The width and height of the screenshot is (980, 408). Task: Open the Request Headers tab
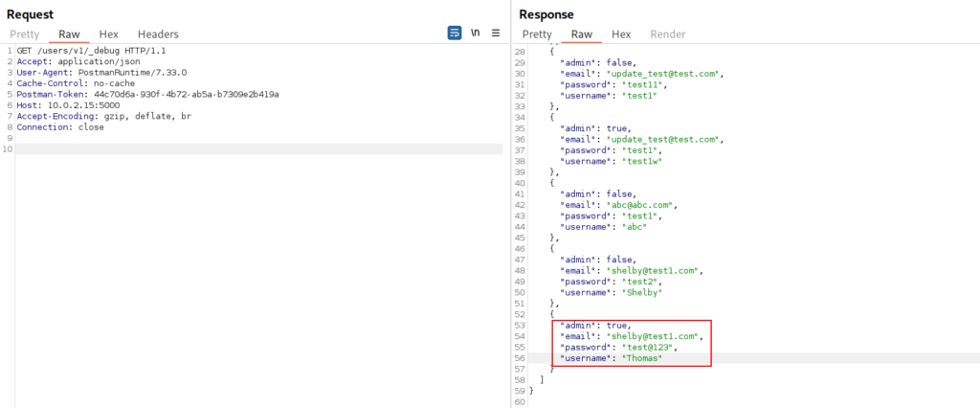[x=158, y=34]
